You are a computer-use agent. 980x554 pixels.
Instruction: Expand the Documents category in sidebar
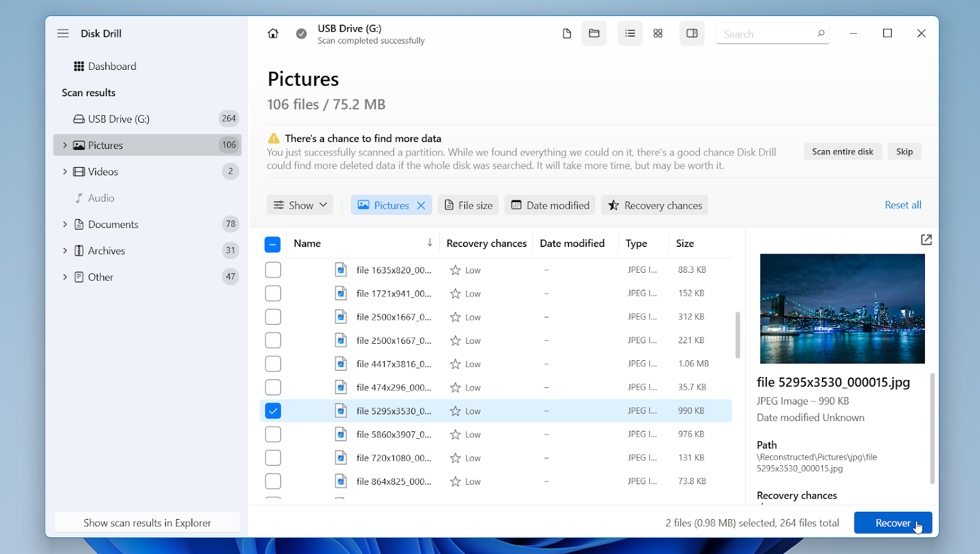[65, 224]
